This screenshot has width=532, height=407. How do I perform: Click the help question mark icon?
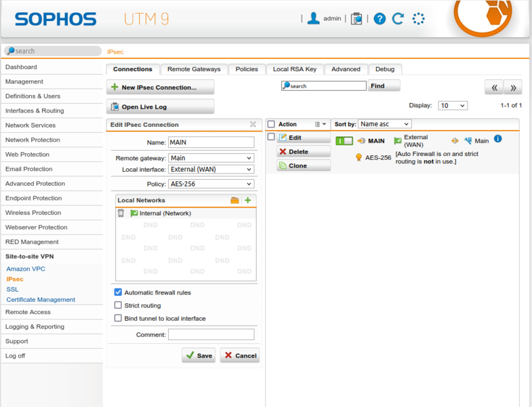[x=380, y=19]
